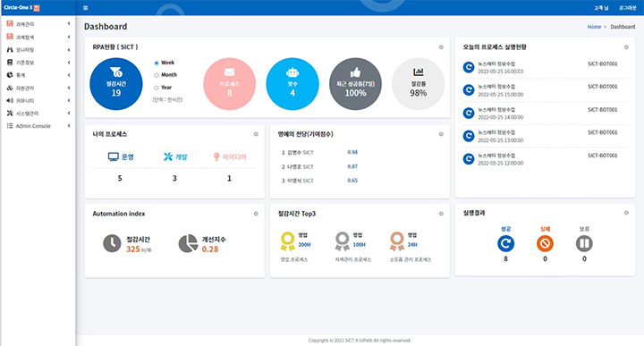Click the 모니터링 binoculars icon
The image size is (644, 346).
10,49
